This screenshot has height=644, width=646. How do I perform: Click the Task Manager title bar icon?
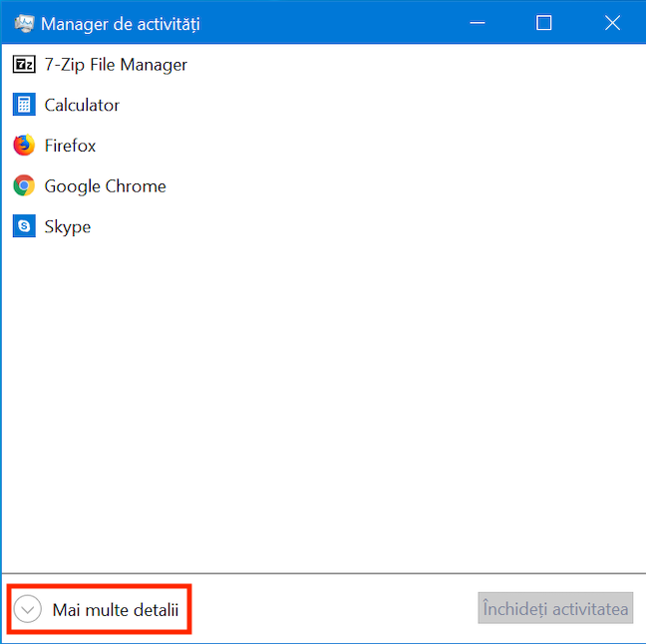pyautogui.click(x=24, y=24)
